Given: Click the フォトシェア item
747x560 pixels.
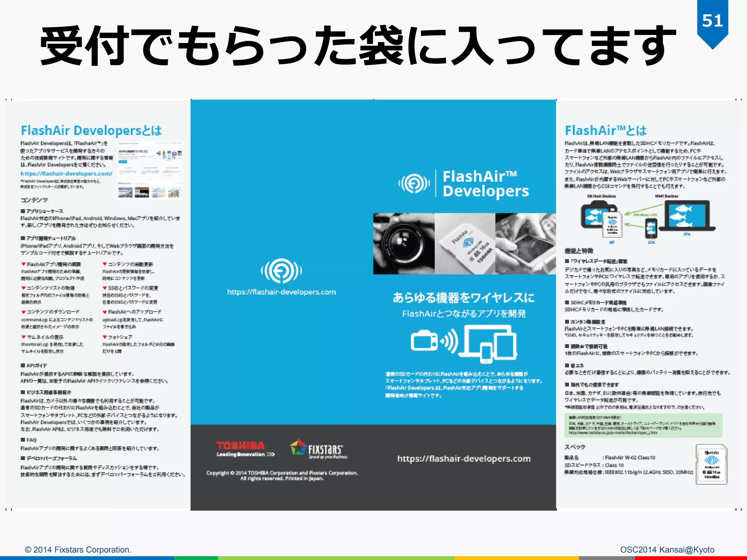Looking at the screenshot, I should [117, 337].
